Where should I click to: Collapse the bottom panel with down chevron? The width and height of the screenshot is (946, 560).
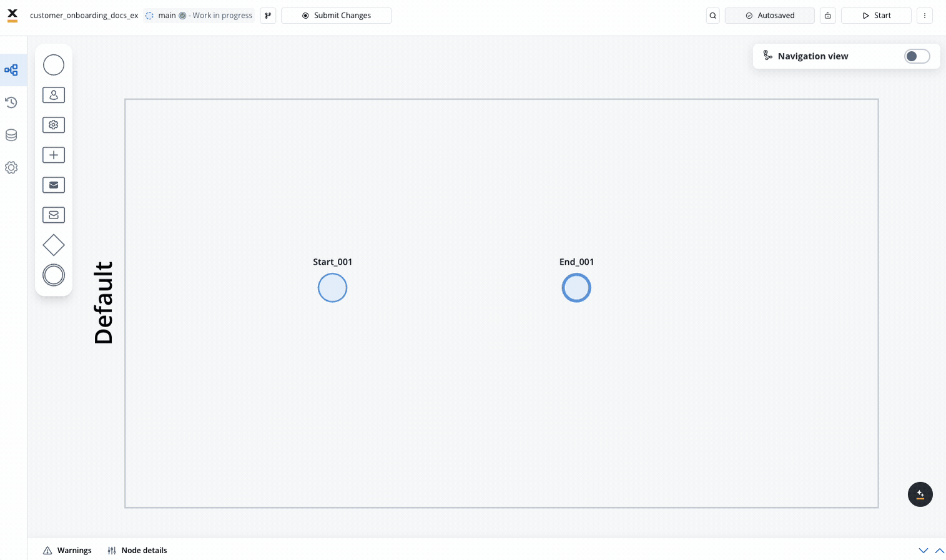(924, 551)
